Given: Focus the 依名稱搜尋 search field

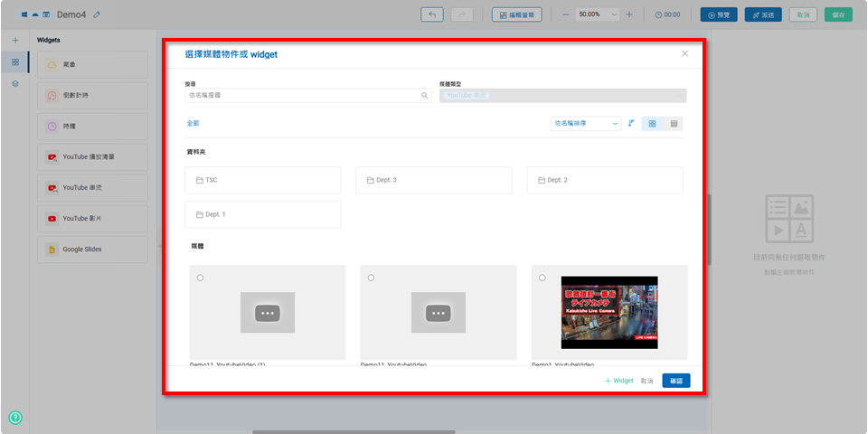Looking at the screenshot, I should (303, 95).
